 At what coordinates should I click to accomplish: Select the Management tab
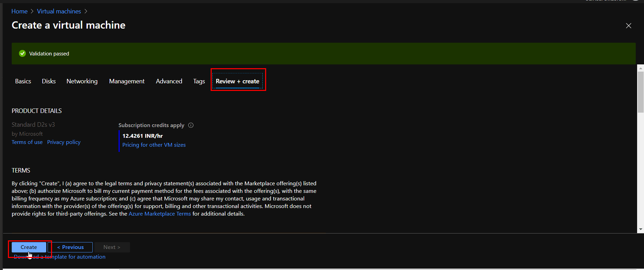[x=127, y=81]
